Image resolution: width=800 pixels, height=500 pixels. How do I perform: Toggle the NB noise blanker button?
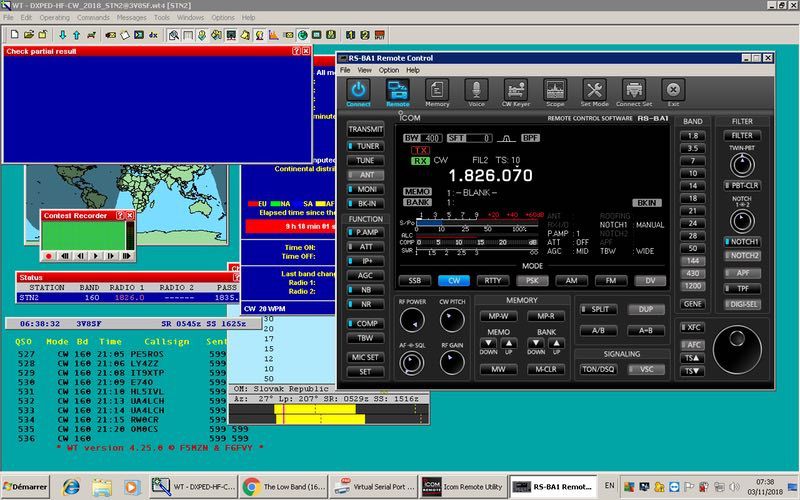point(365,289)
